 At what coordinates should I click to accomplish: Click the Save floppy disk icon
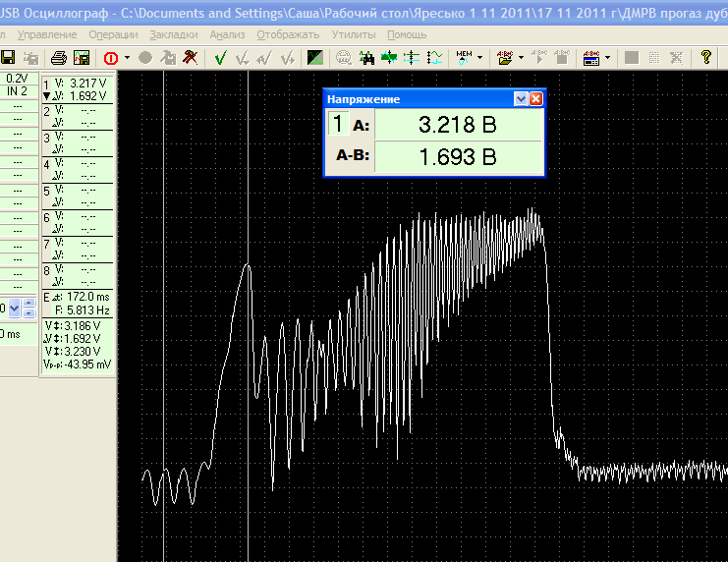point(8,58)
